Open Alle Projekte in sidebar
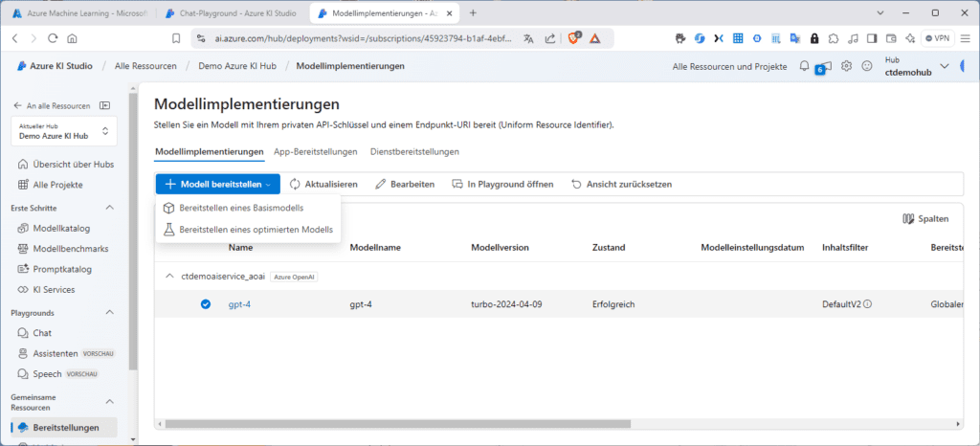 point(50,185)
